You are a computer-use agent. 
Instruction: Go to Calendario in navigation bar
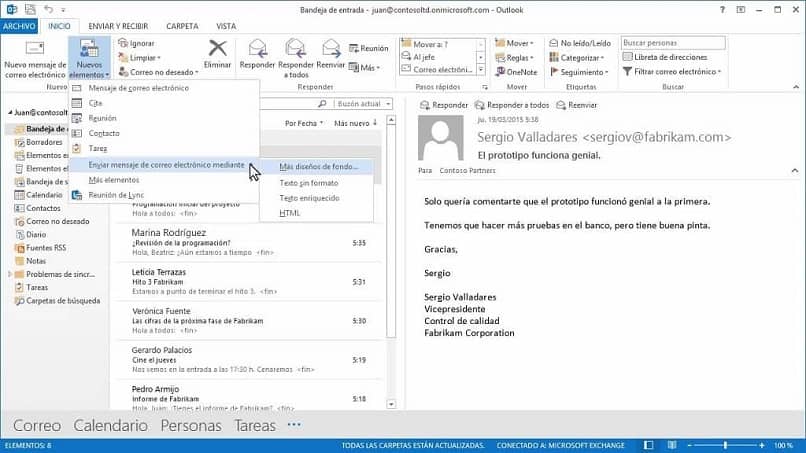[x=111, y=425]
